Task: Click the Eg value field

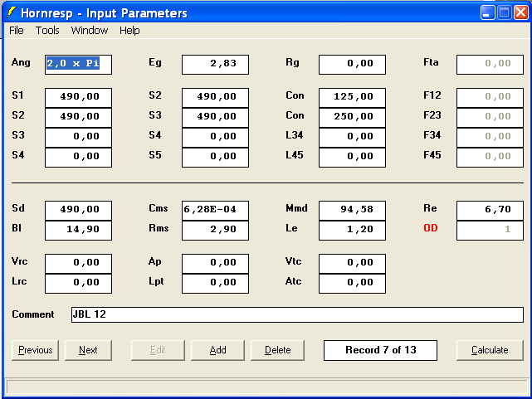Action: 215,64
